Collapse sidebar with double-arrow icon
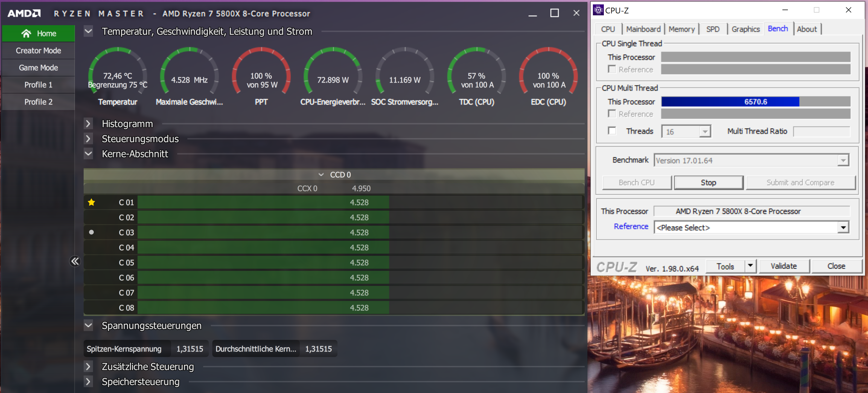Viewport: 868px width, 393px height. [x=75, y=261]
